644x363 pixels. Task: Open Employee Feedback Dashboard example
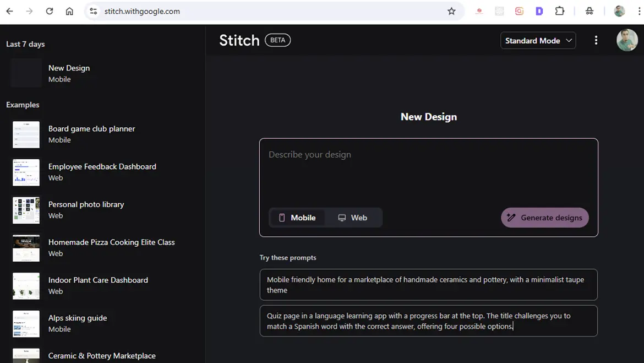102,172
